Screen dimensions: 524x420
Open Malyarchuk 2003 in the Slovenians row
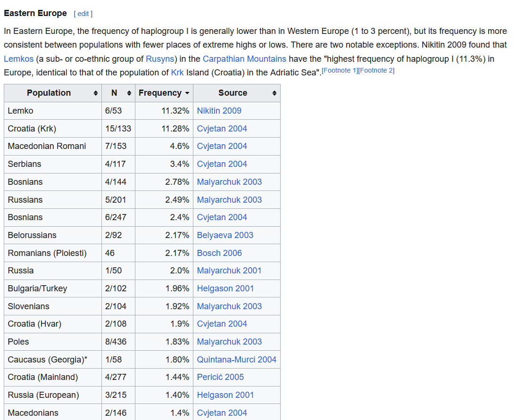click(229, 306)
